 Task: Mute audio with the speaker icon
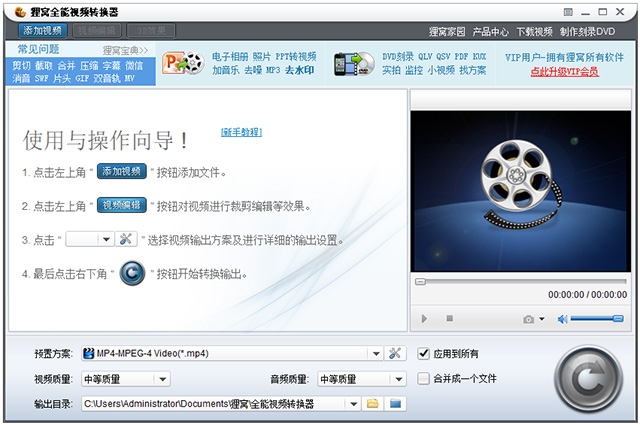562,319
